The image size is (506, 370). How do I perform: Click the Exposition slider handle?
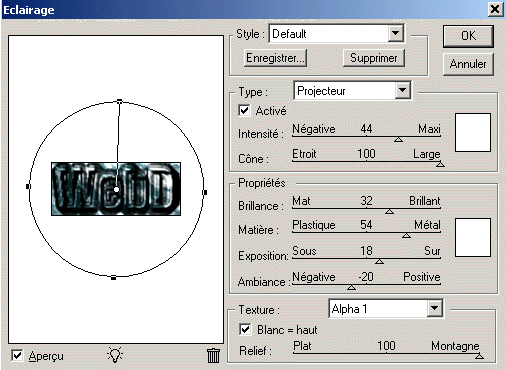(x=379, y=261)
